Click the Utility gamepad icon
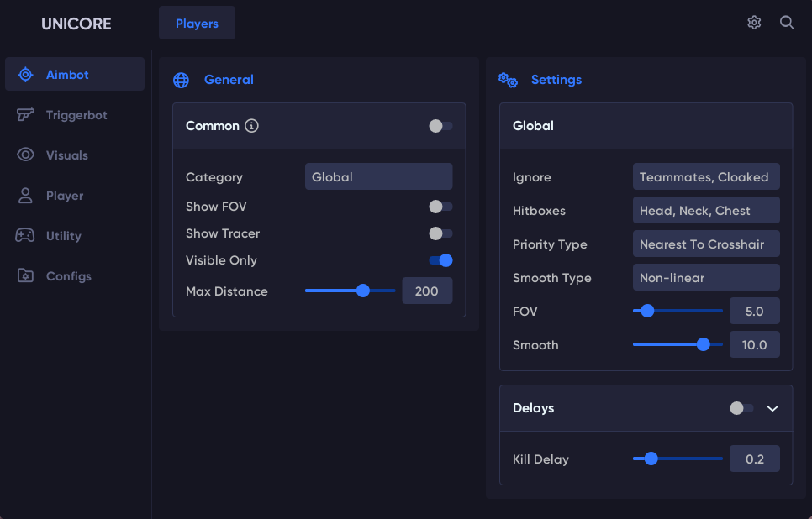The image size is (812, 519). coord(25,236)
